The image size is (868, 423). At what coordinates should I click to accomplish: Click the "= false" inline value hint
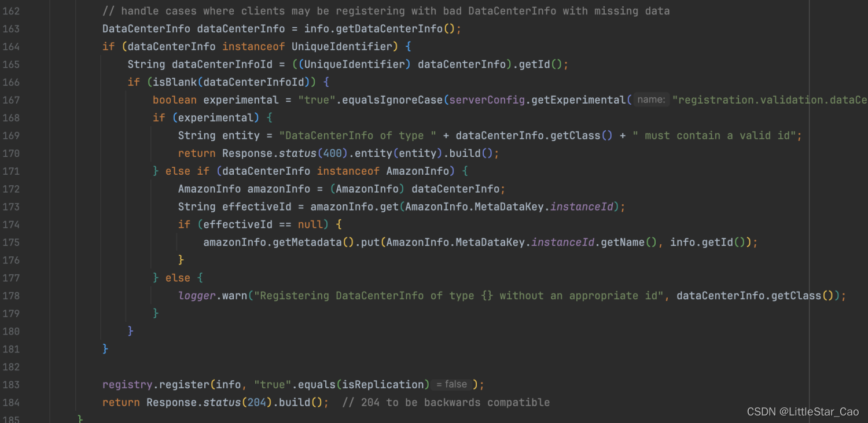pyautogui.click(x=451, y=385)
